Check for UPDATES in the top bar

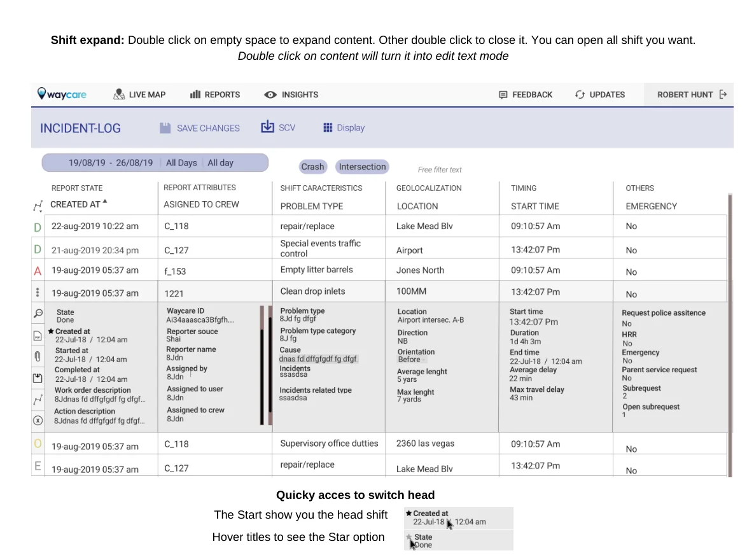[600, 94]
